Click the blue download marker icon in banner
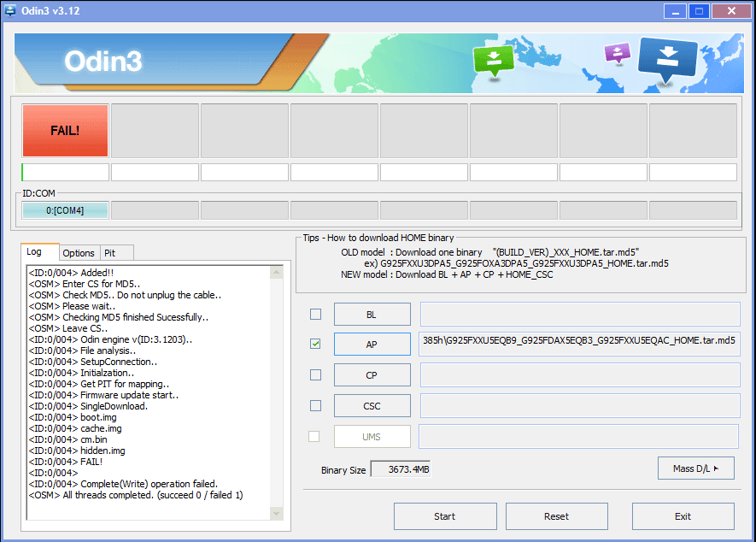 coord(667,59)
